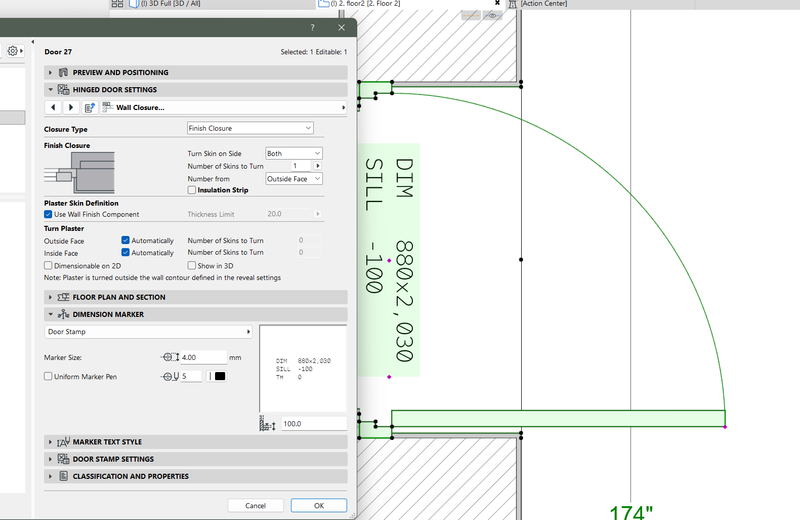The height and width of the screenshot is (520, 800).
Task: Expand Marker Text Style panel
Action: tap(50, 442)
